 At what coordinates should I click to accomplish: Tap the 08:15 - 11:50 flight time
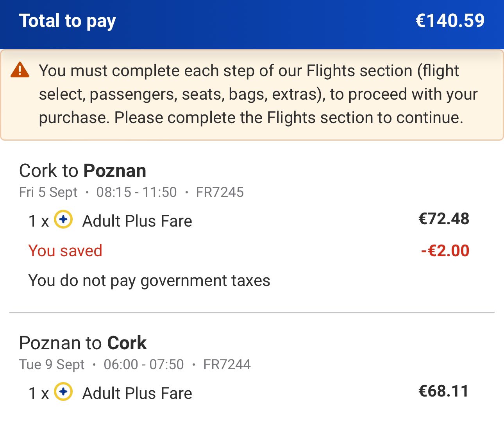[137, 192]
